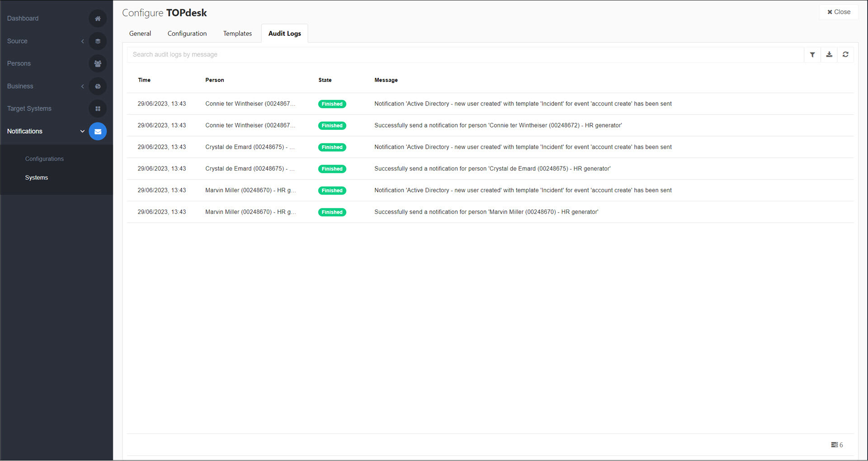Download the audit logs
Screen dimensions: 868x461
829,55
